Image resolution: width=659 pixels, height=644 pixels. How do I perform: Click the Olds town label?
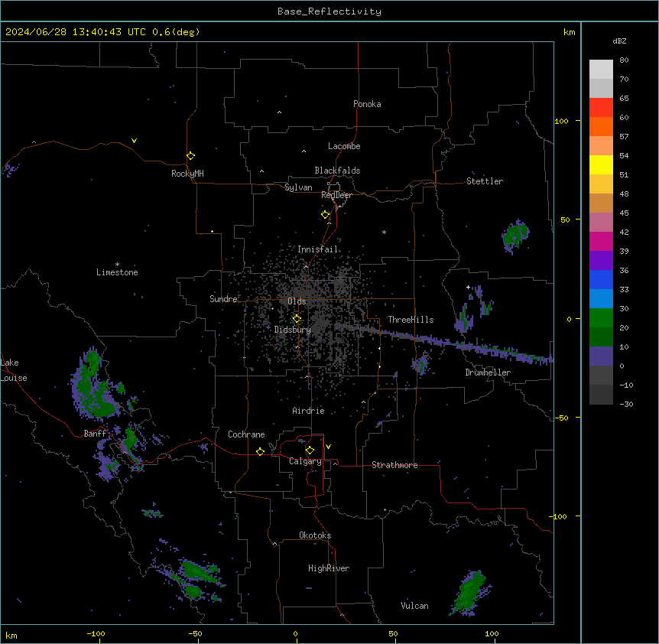pyautogui.click(x=297, y=301)
